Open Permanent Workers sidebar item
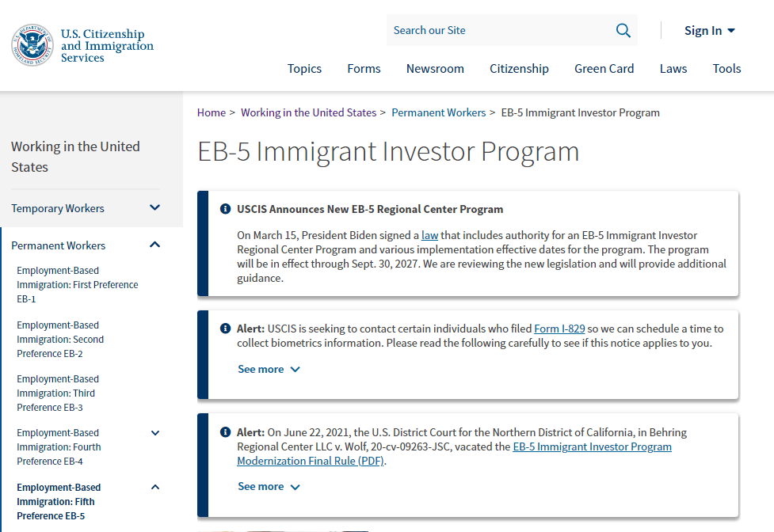This screenshot has width=774, height=532. pos(59,245)
